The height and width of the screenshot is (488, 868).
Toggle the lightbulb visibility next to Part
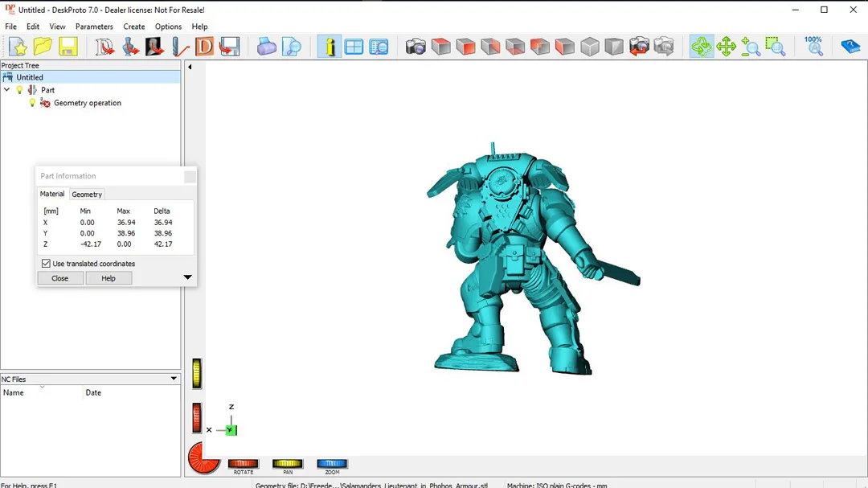[x=20, y=90]
